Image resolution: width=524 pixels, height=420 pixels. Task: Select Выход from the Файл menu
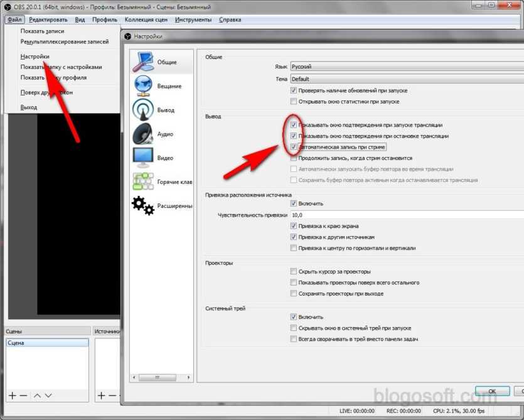(x=29, y=107)
